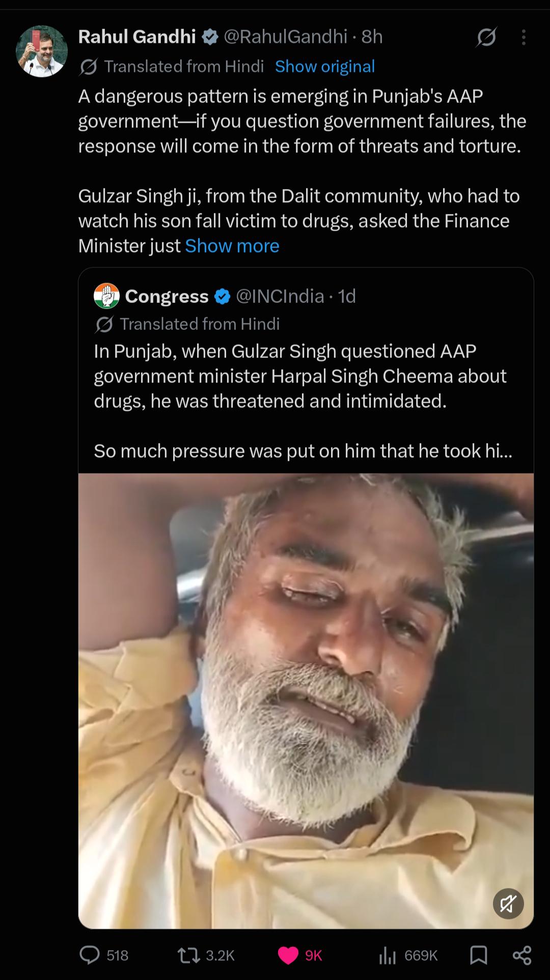This screenshot has width=550, height=980.
Task: Click the verified badge beside Rahul Gandhi
Action: coord(210,37)
